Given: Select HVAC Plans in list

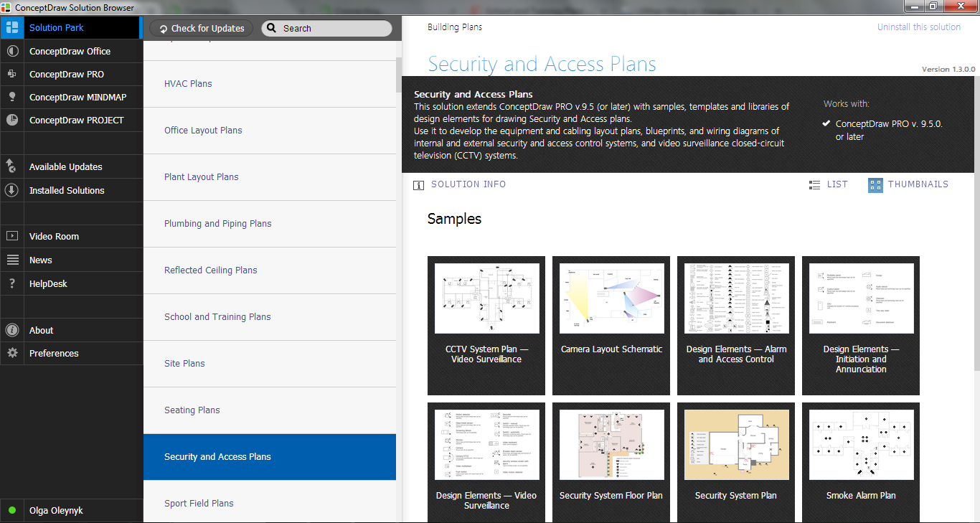Looking at the screenshot, I should [270, 84].
